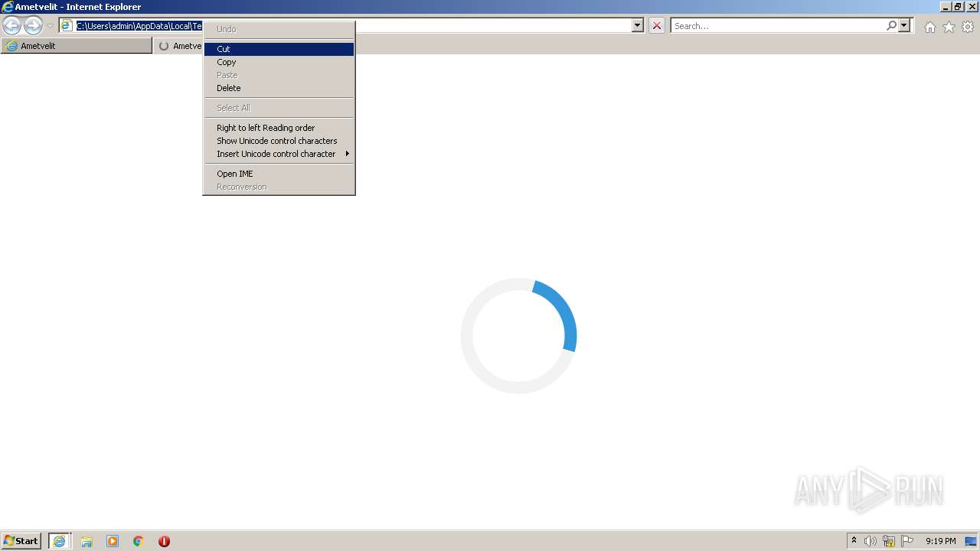Click Internet Explorer taskbar icon
980x551 pixels.
coord(60,541)
